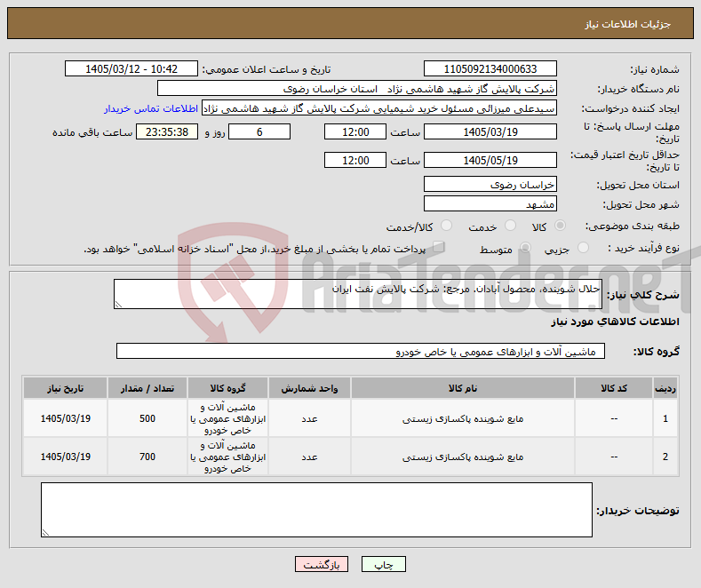Screen dimensions: 701x588
Task: Click row 1 unit cell عدد
Action: 309,418
